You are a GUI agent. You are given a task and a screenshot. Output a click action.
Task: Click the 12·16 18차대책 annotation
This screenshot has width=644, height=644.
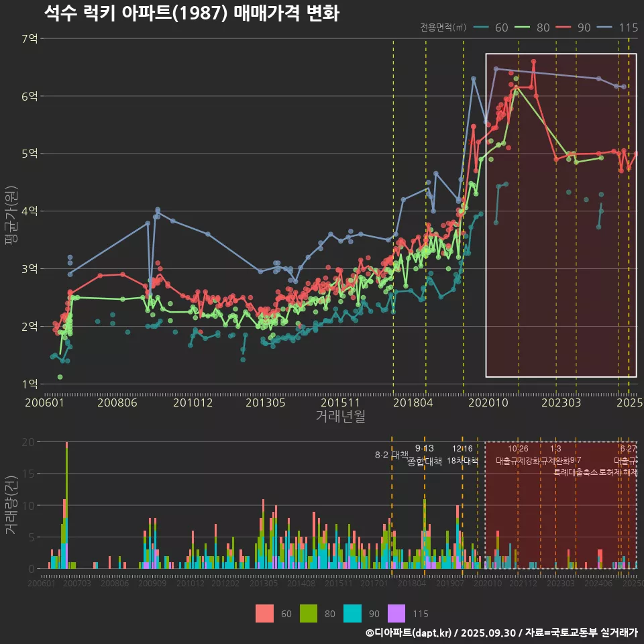462,455
